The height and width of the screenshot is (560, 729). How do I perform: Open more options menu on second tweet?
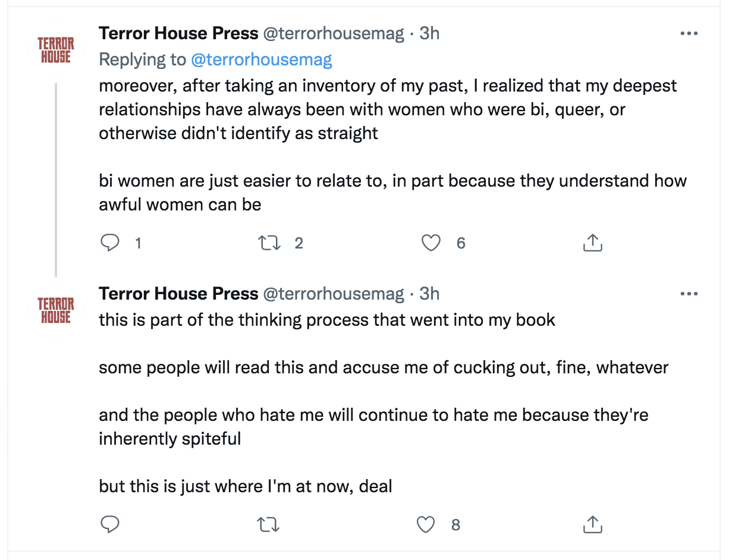[689, 294]
